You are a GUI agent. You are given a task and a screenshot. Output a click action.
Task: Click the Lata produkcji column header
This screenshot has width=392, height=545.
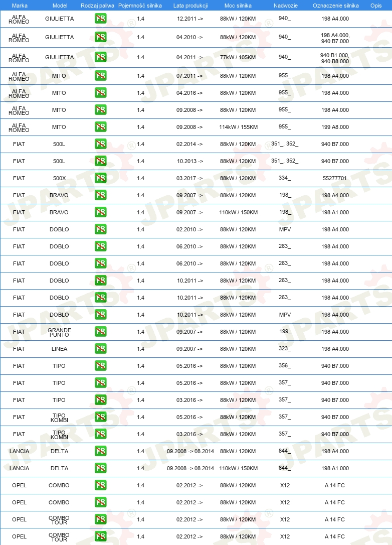[190, 6]
